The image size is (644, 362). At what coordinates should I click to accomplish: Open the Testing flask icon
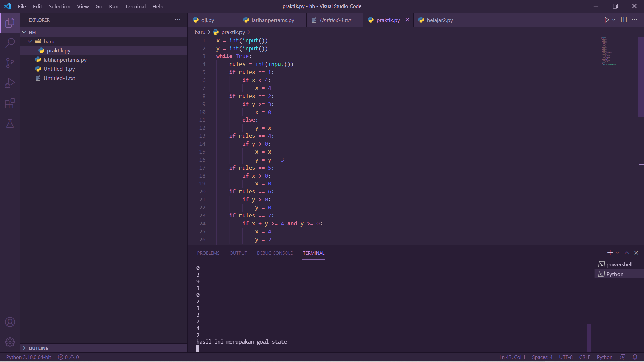pyautogui.click(x=10, y=123)
